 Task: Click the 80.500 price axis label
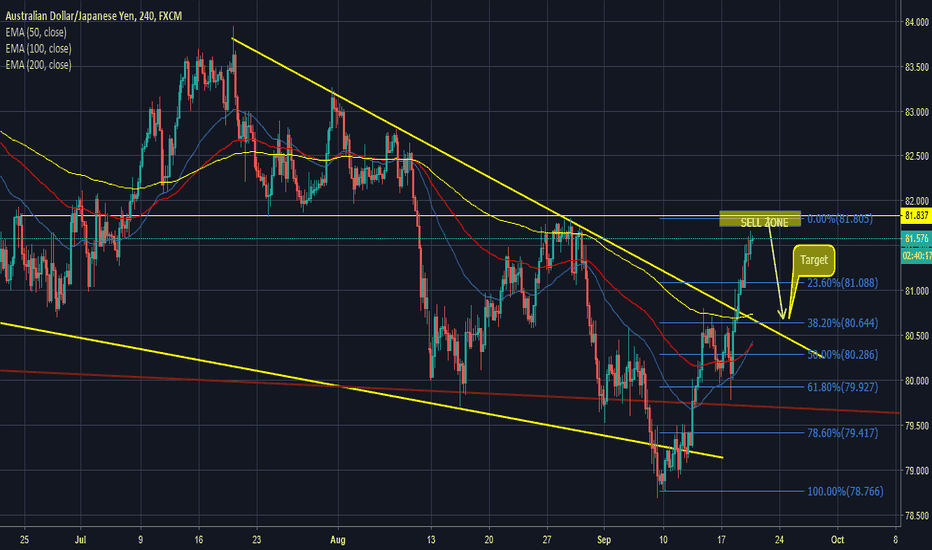(917, 336)
